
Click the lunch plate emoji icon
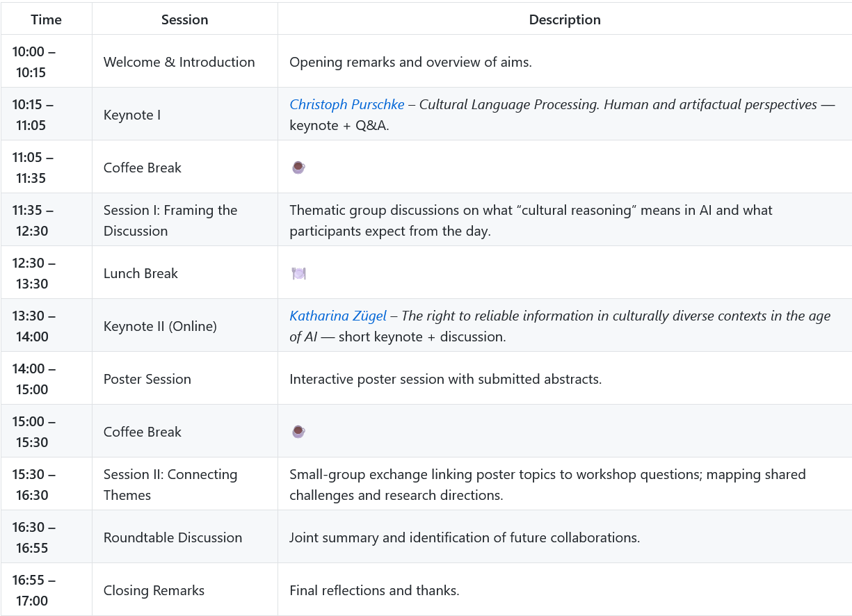click(x=298, y=273)
